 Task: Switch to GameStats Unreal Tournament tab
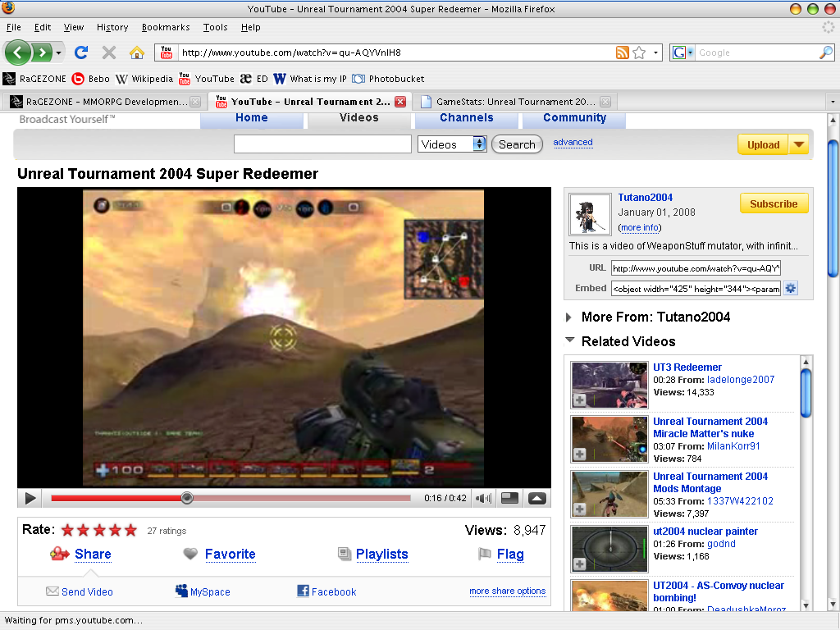514,102
